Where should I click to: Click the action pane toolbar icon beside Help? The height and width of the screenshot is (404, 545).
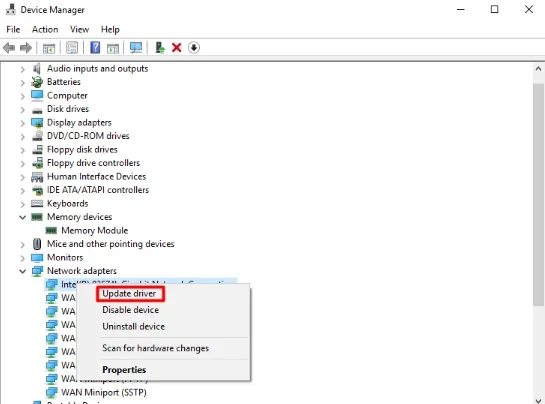pyautogui.click(x=113, y=48)
